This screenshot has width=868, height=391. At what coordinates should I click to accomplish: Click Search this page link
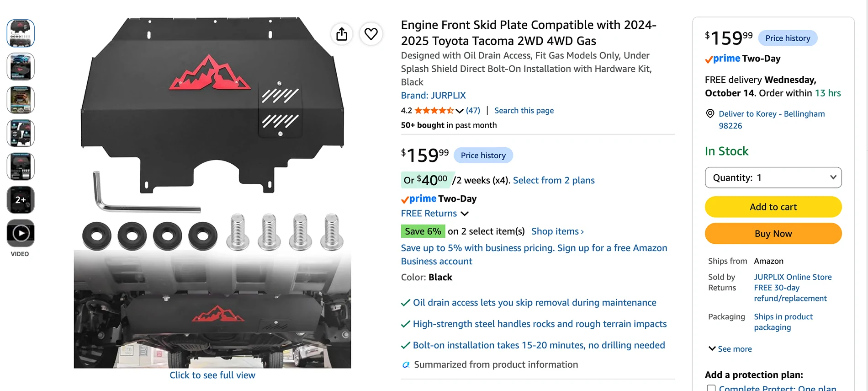[524, 111]
